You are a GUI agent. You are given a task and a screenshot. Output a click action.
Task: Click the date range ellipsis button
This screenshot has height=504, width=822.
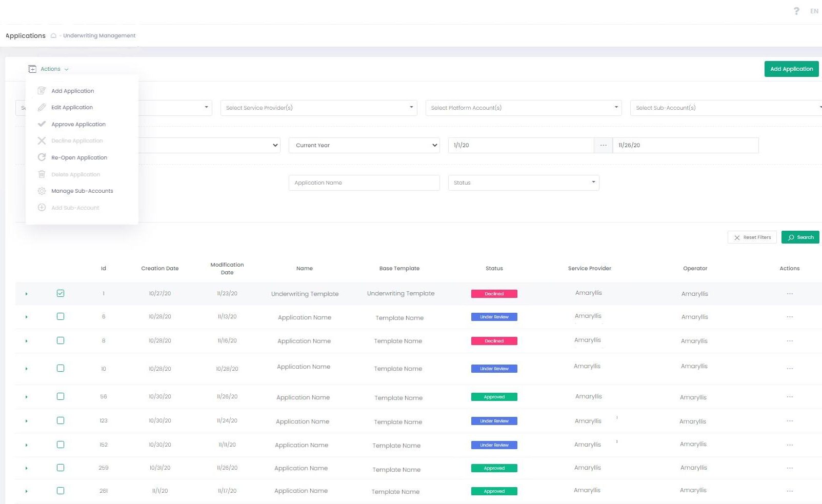pos(603,145)
